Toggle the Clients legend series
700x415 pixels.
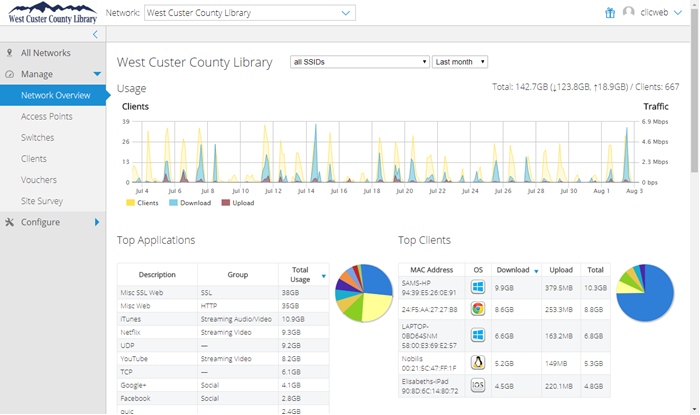[x=141, y=203]
